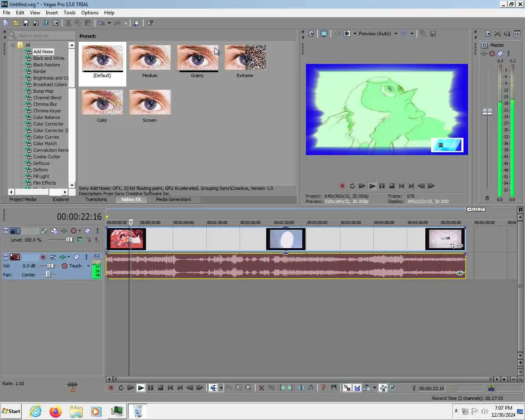Click Play on the timeline transport bar
The height and width of the screenshot is (420, 525).
pos(141,388)
